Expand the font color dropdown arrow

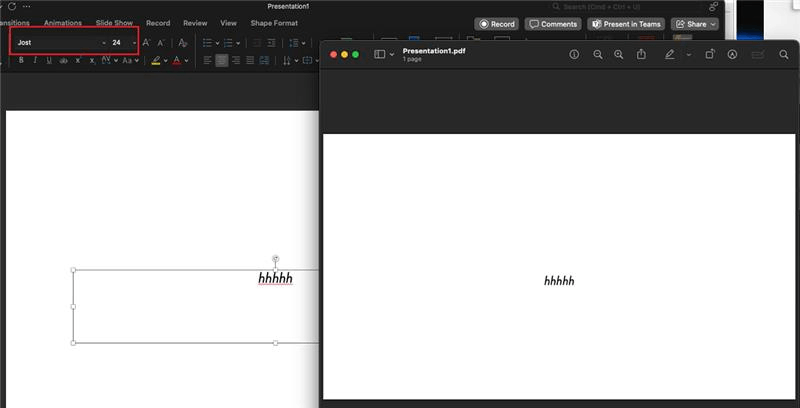(186, 61)
